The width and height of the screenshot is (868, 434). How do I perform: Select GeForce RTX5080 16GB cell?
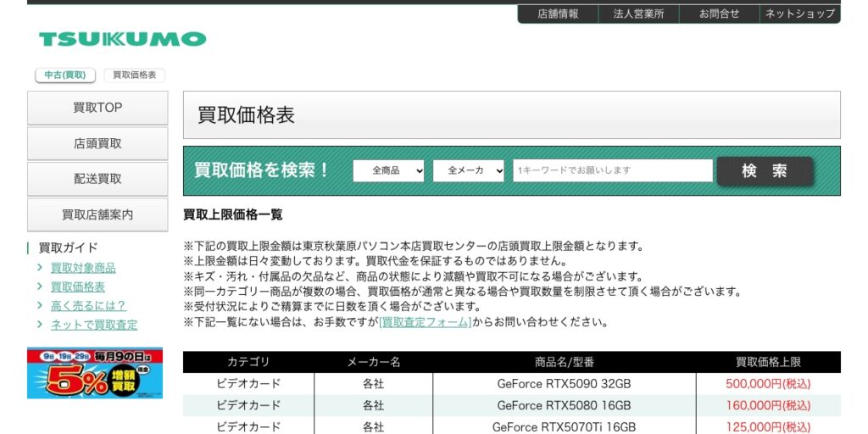[564, 405]
